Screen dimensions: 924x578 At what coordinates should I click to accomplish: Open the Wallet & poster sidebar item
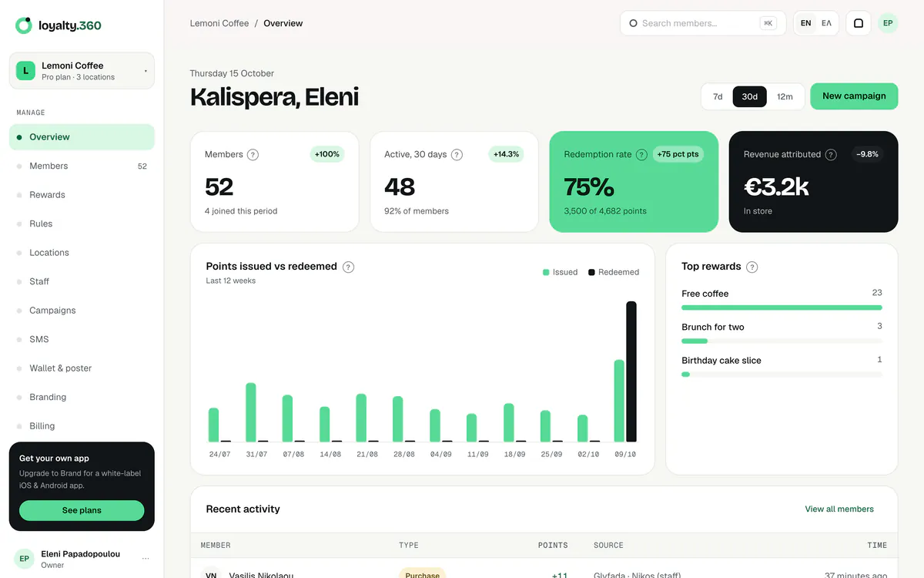82,368
